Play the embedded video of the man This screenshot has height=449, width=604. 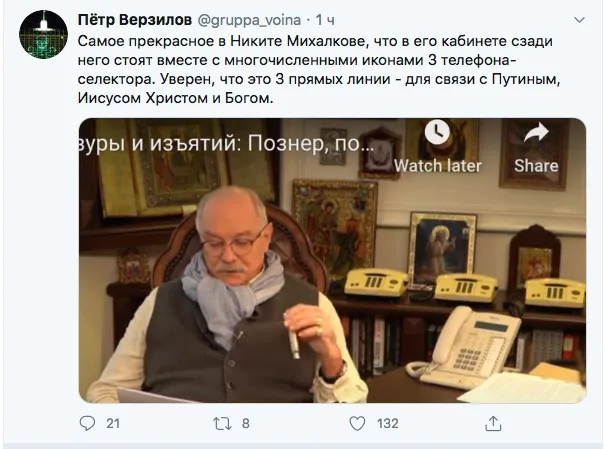click(332, 261)
